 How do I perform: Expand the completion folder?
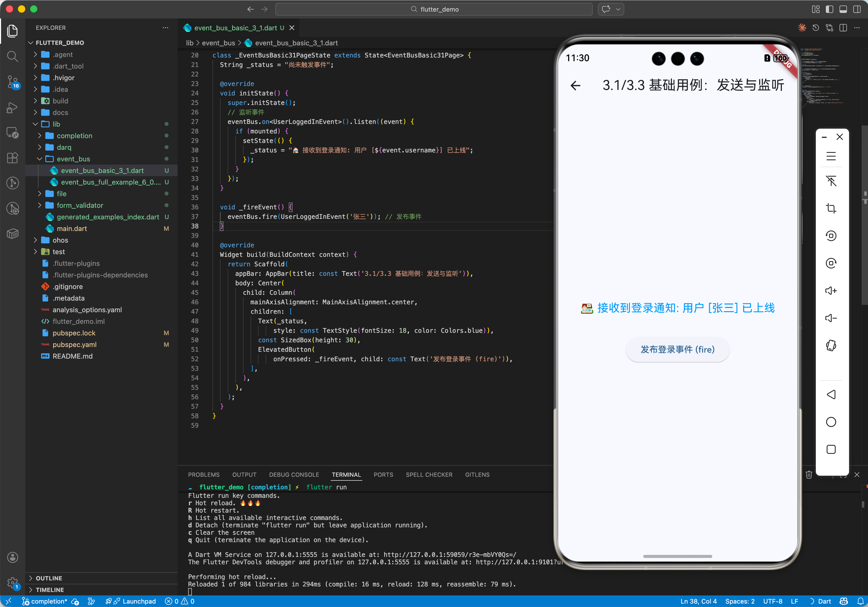(75, 136)
